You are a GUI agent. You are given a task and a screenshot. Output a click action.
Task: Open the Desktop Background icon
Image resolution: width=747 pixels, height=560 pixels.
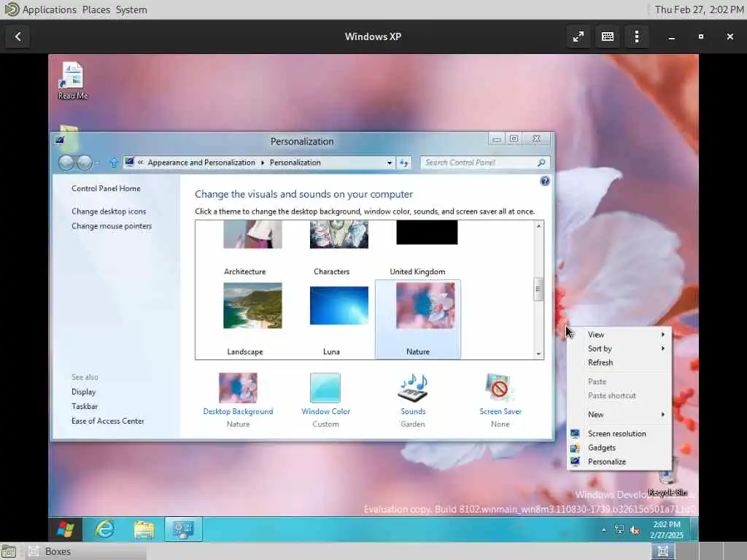238,388
